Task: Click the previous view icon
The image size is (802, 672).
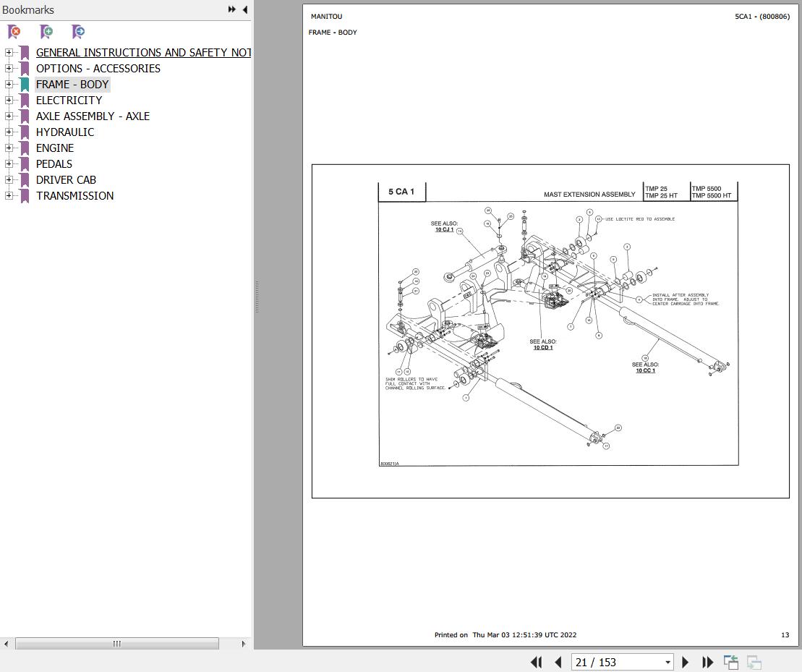Action: [x=731, y=663]
